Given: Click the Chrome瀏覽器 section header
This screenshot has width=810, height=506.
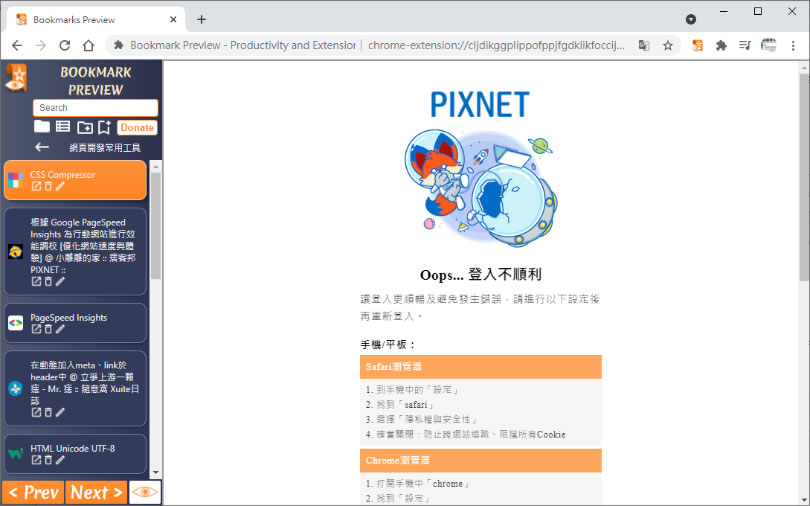Looking at the screenshot, I should tap(480, 461).
